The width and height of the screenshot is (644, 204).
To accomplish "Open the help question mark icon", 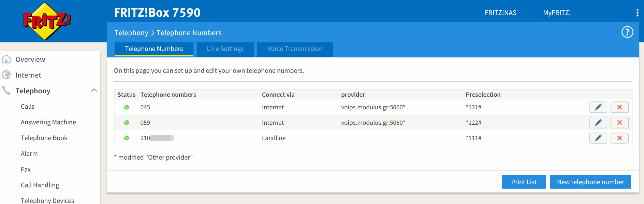I will (627, 32).
